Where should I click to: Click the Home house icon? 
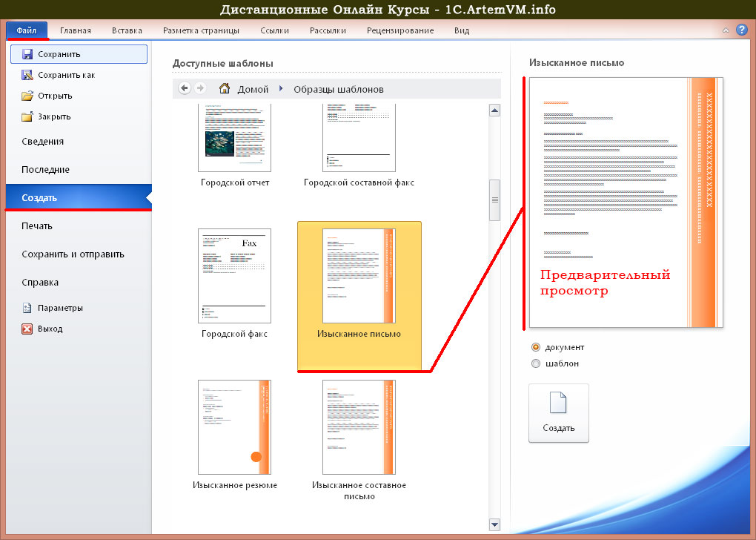224,88
